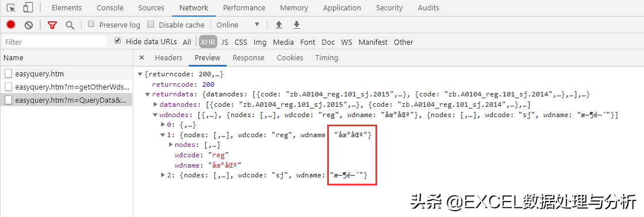Click the Name column header

coord(67,57)
